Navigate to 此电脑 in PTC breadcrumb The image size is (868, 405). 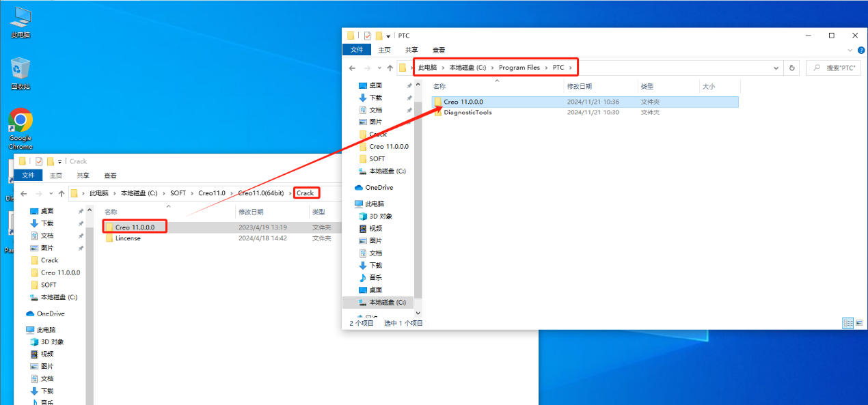[x=427, y=68]
